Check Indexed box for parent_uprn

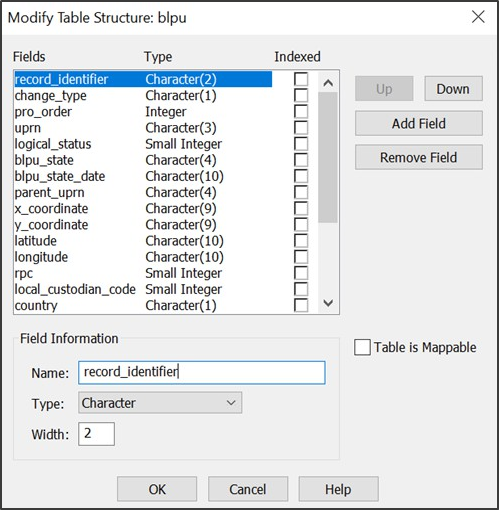301,192
